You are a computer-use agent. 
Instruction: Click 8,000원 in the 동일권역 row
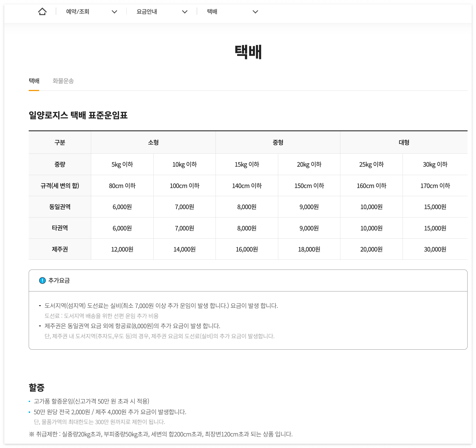point(247,207)
